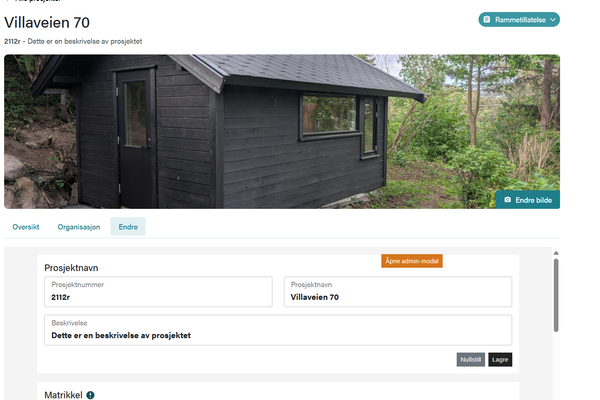Focus the Prosjektnavn field with Villaveien 70
Image resolution: width=600 pixels, height=400 pixels.
click(398, 292)
